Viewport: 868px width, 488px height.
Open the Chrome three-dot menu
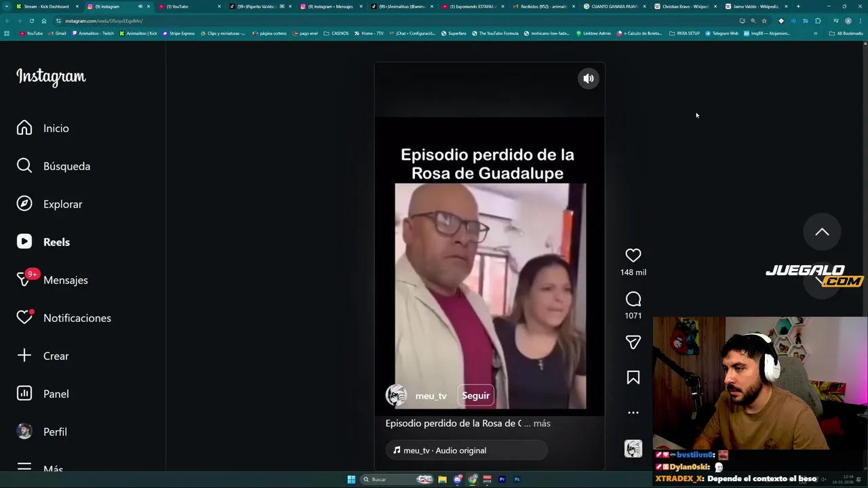861,21
